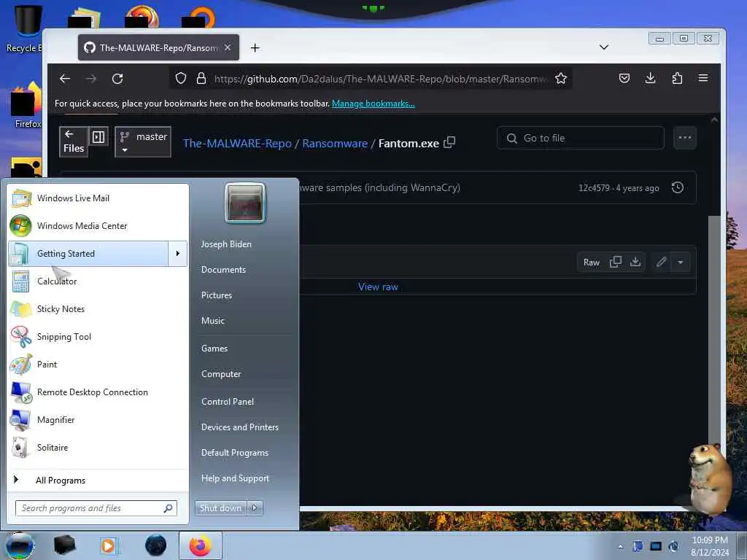The width and height of the screenshot is (747, 560).
Task: Open the tracking protection shield icon
Action: point(181,78)
